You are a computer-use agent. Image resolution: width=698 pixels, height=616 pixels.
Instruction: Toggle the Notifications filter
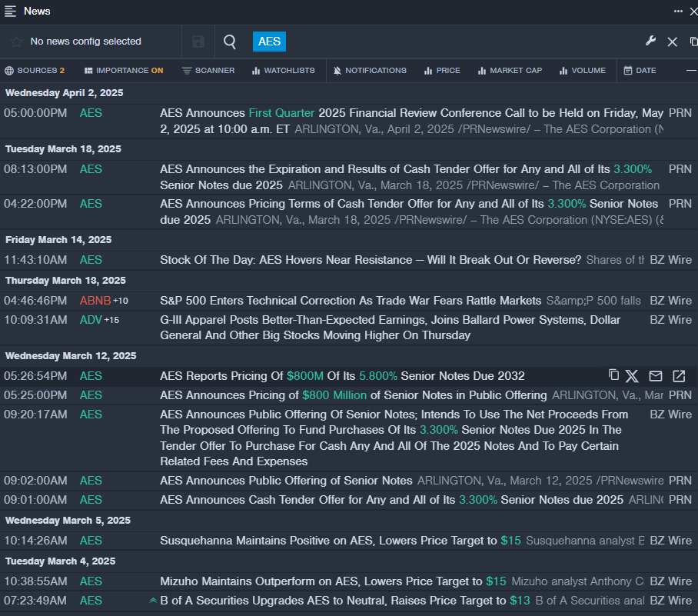point(370,71)
